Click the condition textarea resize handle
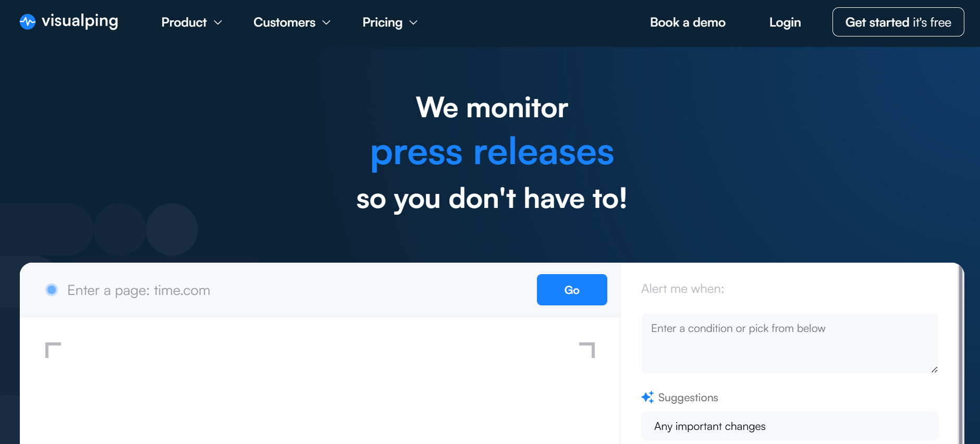 934,369
